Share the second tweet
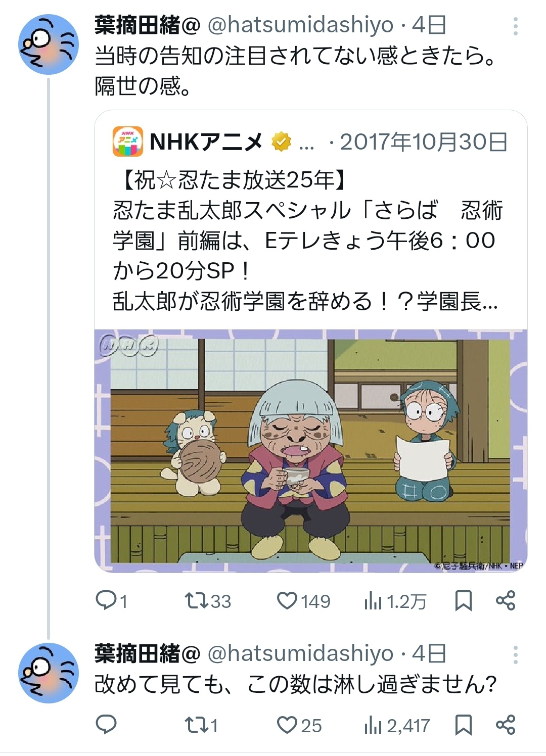This screenshot has width=546, height=756. coord(505,725)
